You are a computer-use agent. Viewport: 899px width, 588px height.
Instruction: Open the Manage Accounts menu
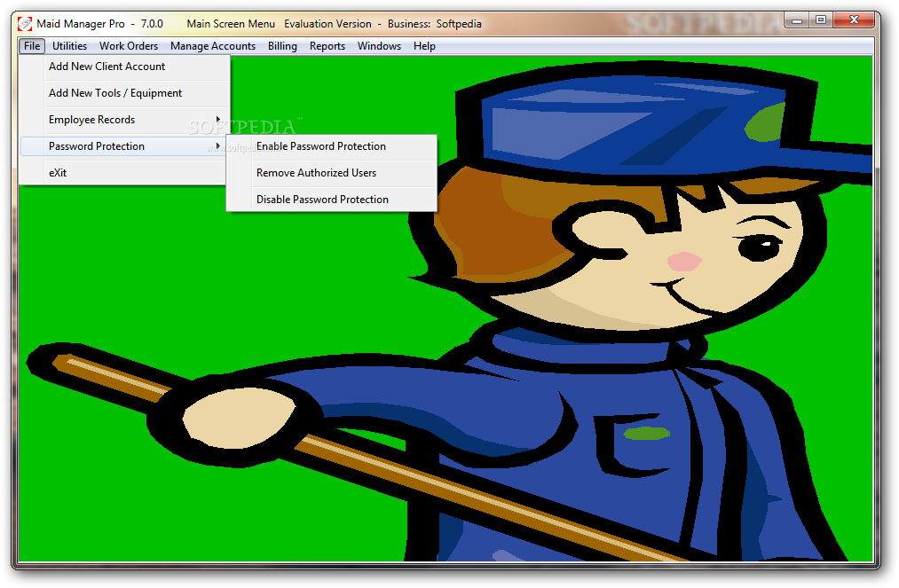pyautogui.click(x=213, y=46)
